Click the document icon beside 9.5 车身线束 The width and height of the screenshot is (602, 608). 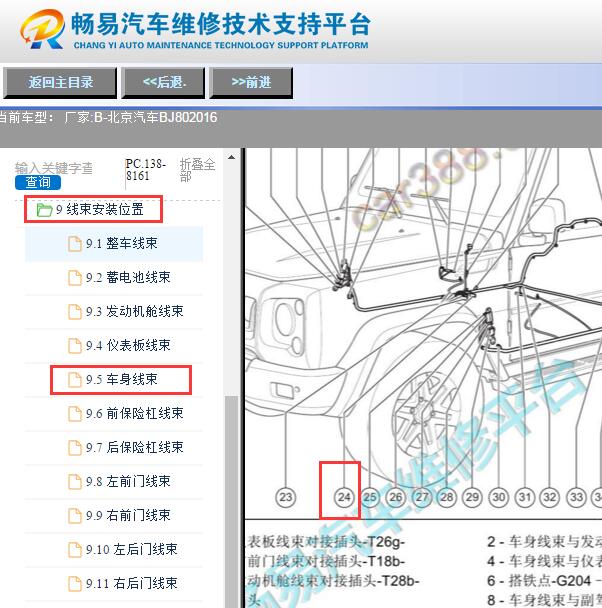pyautogui.click(x=74, y=380)
